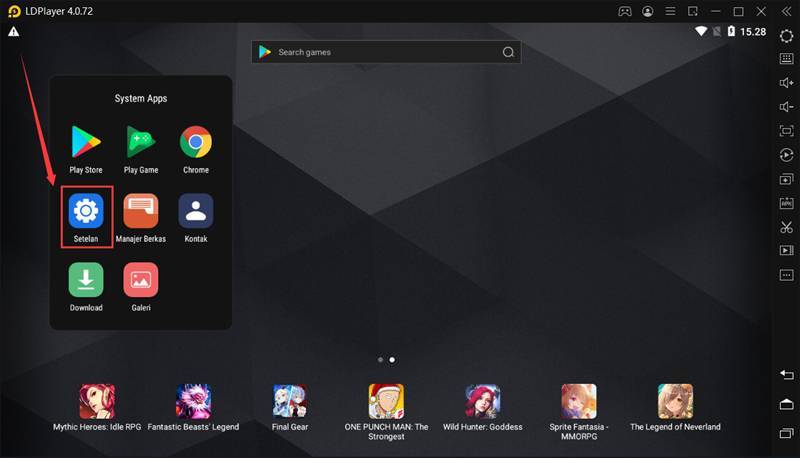Open Manajer Berkas file manager

click(141, 211)
